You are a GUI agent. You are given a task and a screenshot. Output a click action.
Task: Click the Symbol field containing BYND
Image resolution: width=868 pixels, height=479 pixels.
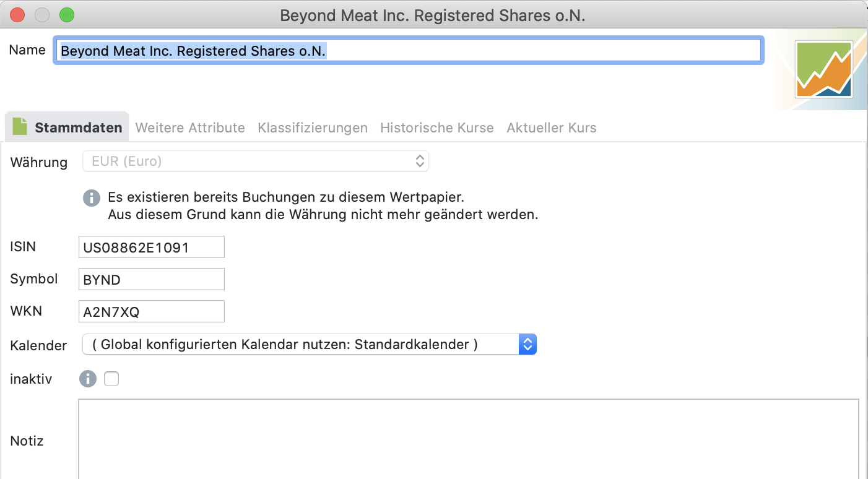click(152, 279)
